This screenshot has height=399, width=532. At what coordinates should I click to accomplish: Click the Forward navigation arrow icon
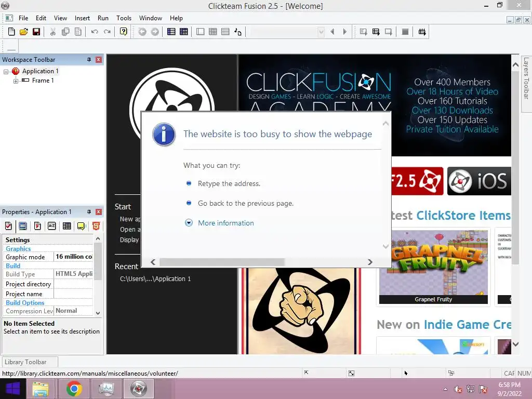pos(155,32)
